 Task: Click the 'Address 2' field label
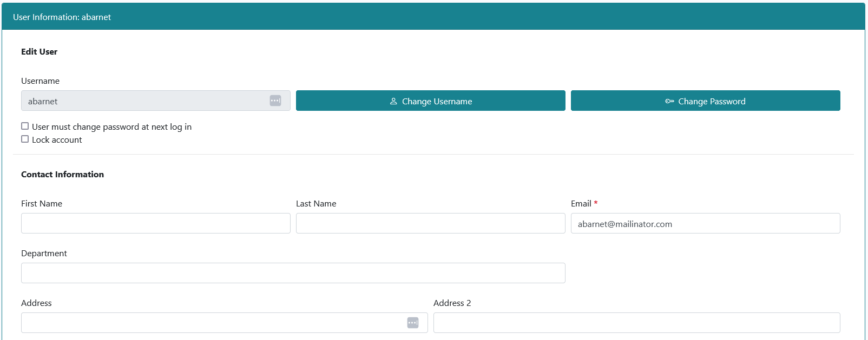pyautogui.click(x=452, y=303)
